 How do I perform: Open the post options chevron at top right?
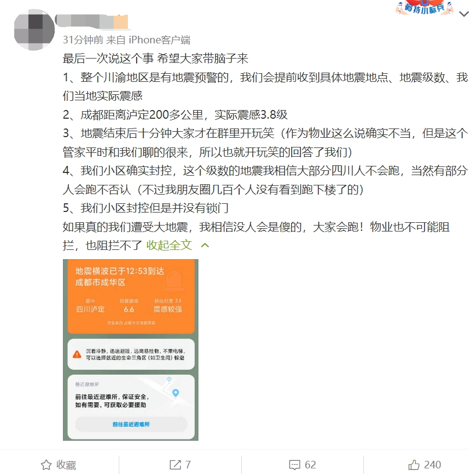(x=464, y=14)
